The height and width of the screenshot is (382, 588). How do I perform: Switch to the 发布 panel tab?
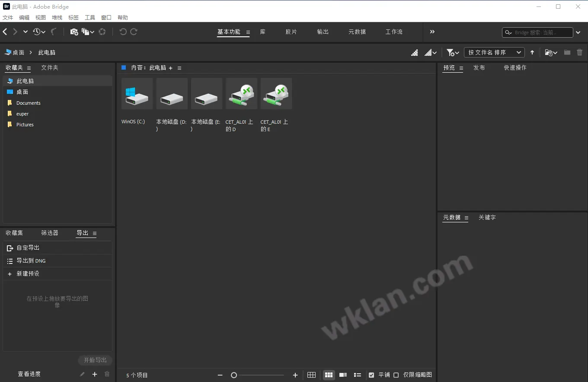pyautogui.click(x=479, y=67)
